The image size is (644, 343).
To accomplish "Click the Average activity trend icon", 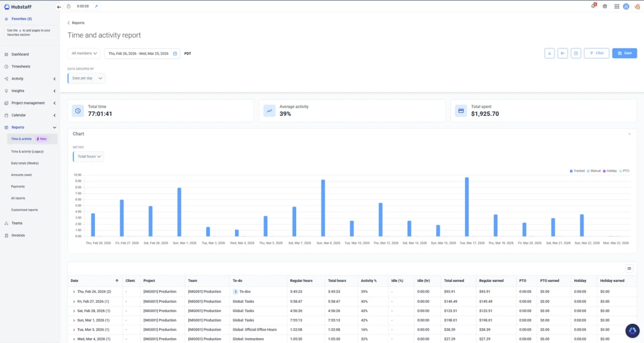I will click(x=269, y=110).
